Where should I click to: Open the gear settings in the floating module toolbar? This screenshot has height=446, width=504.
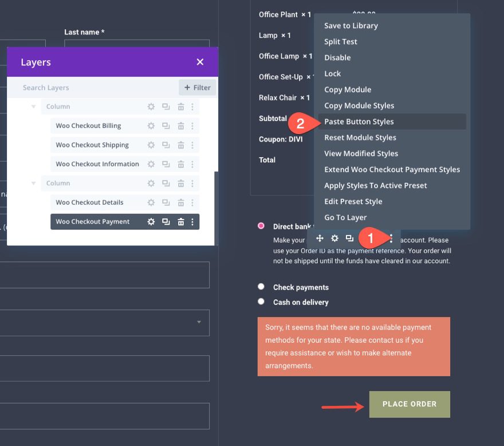coord(334,237)
